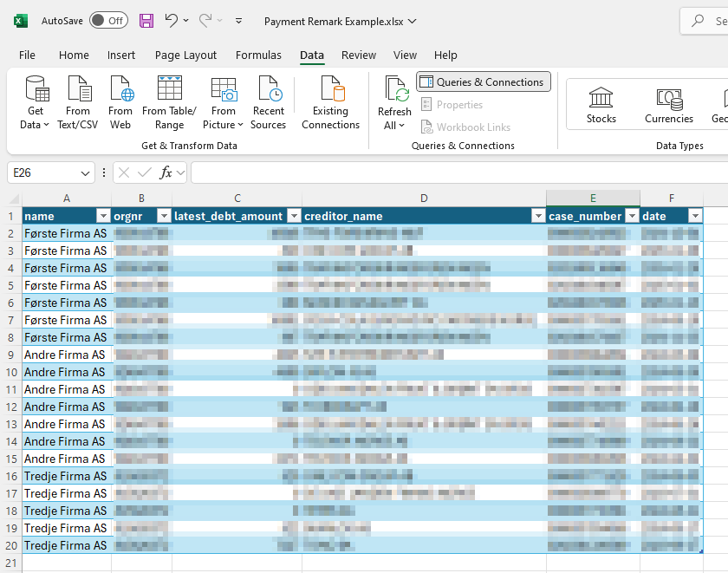Select column D header
728x573 pixels.
click(424, 199)
